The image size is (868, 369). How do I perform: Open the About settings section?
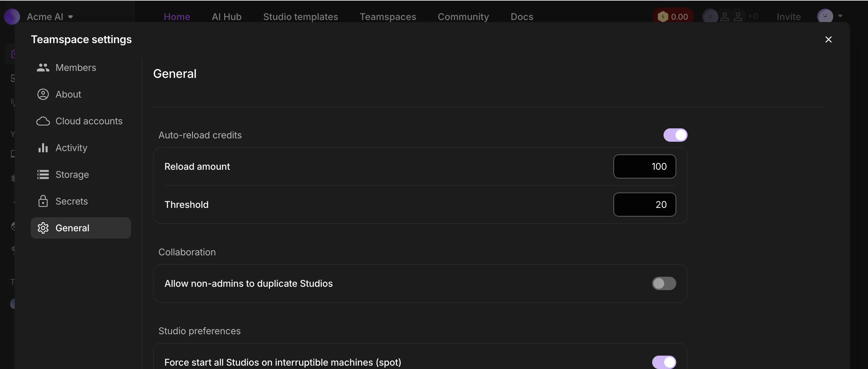tap(81, 94)
